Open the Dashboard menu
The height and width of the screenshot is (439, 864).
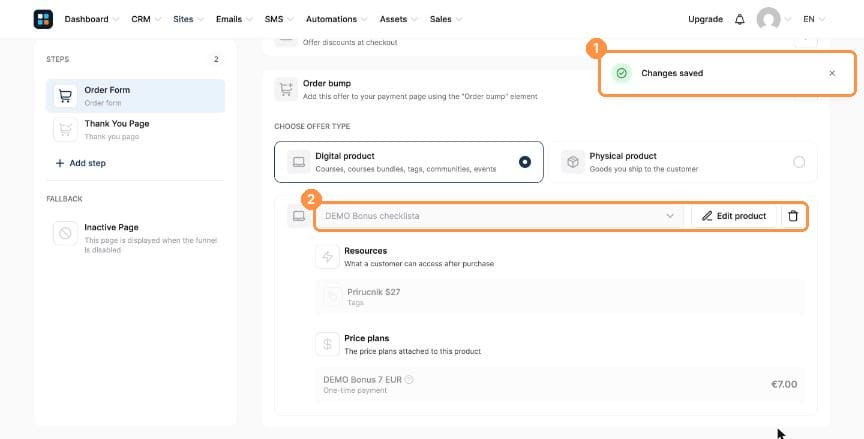pyautogui.click(x=91, y=19)
